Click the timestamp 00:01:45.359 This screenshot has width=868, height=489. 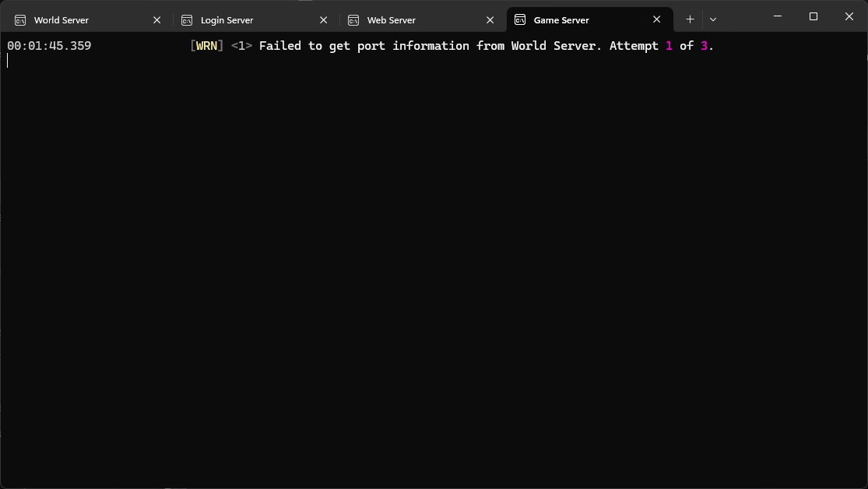(x=49, y=46)
